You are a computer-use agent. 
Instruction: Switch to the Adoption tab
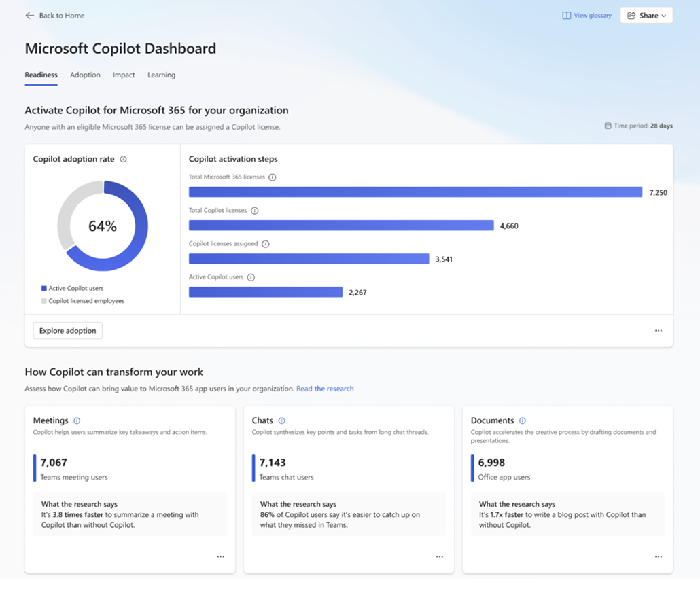point(85,75)
